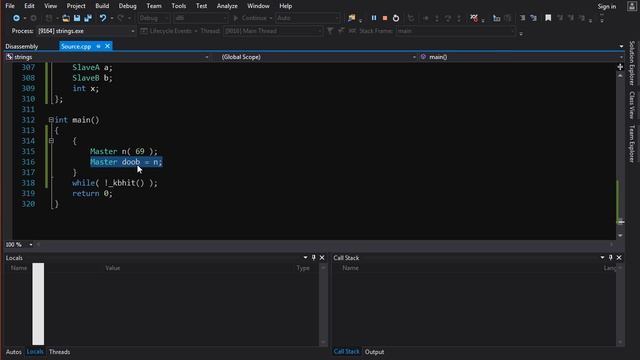Click the Save All icon

[88, 18]
